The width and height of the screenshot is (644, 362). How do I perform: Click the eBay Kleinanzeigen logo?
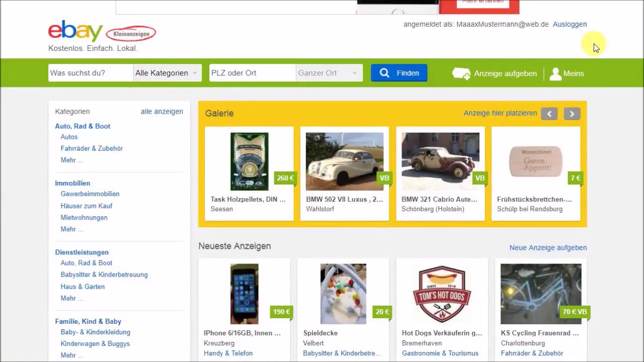coord(102,32)
